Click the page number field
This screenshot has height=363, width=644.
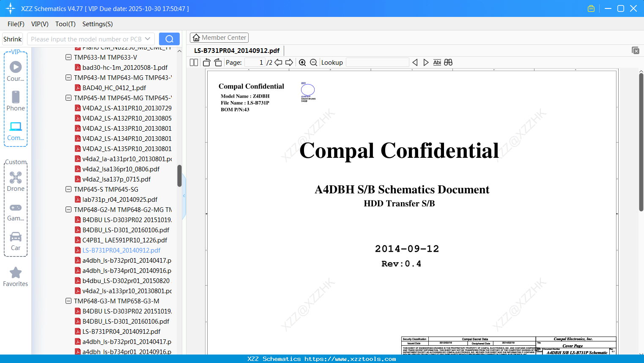pos(255,63)
